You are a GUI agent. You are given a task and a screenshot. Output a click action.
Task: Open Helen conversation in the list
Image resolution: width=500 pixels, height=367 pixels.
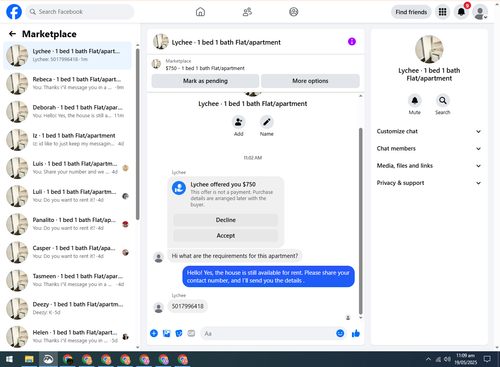pos(67,336)
